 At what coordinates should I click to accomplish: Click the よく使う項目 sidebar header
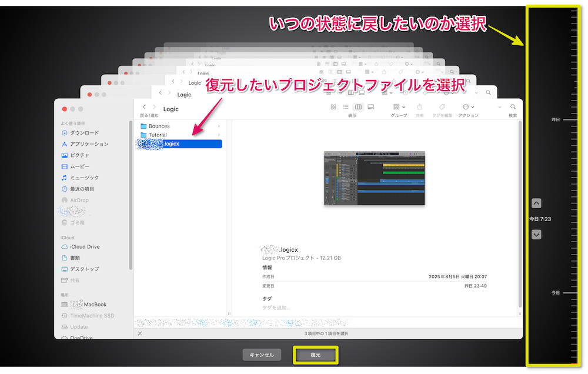(73, 123)
